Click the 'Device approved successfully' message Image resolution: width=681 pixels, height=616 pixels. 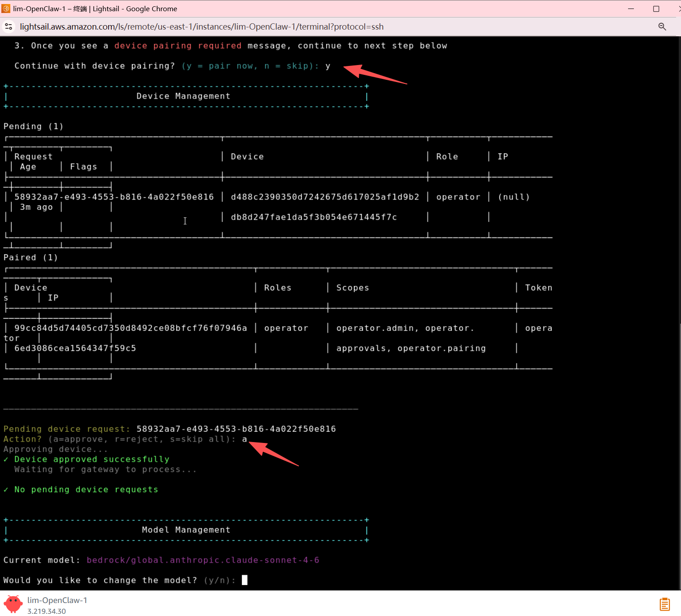[x=92, y=459]
